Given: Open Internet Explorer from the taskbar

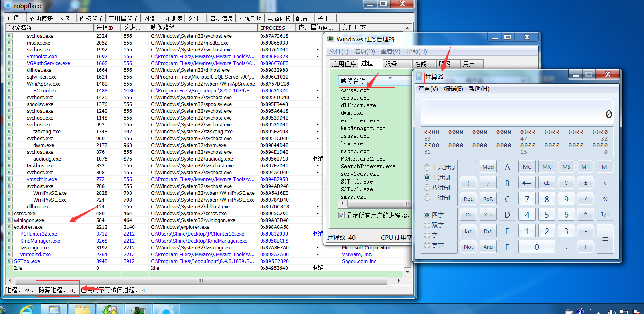Looking at the screenshot, I should click(x=26, y=310).
